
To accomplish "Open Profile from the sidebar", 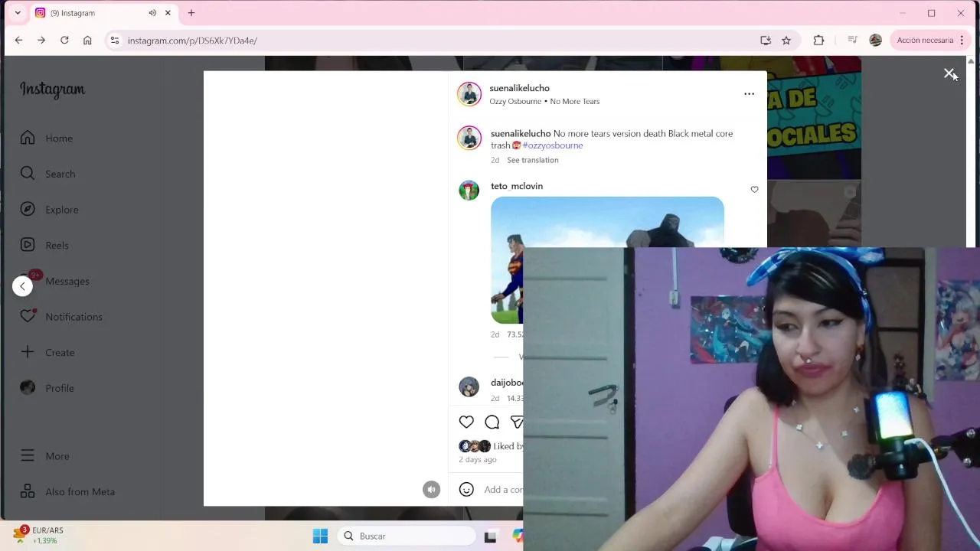I will pos(47,388).
